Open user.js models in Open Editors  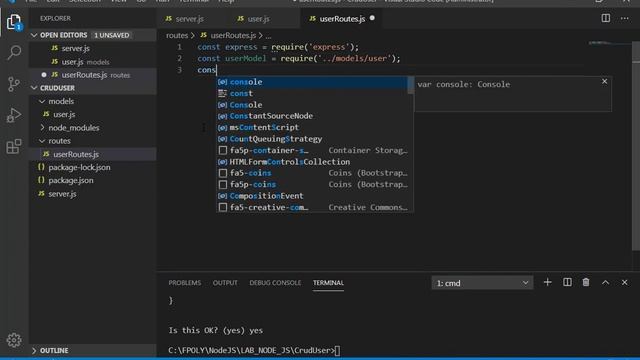pos(93,62)
